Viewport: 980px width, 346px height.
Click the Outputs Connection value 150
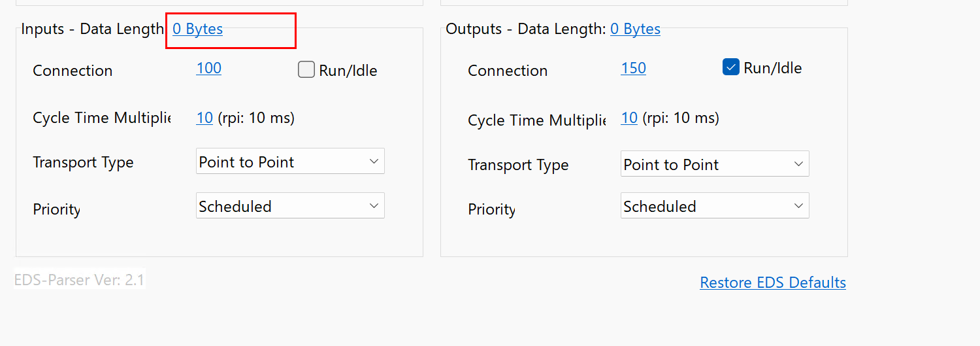pyautogui.click(x=633, y=69)
